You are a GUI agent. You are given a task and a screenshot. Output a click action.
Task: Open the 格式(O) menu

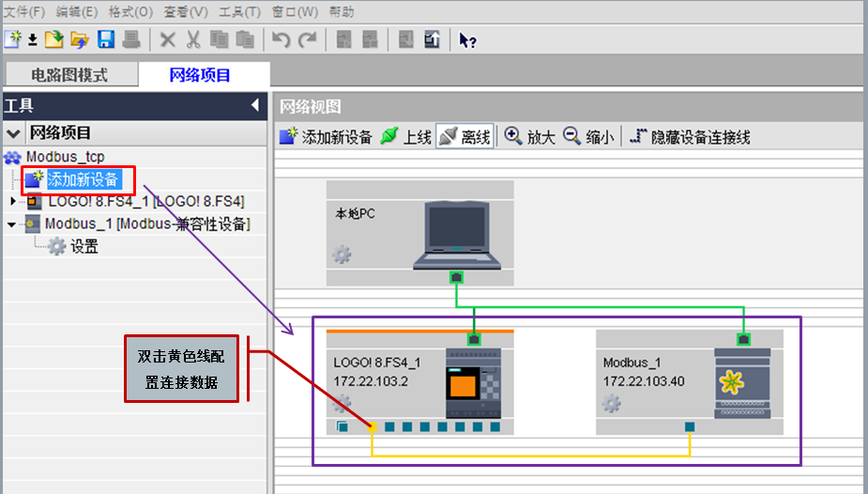[x=130, y=11]
